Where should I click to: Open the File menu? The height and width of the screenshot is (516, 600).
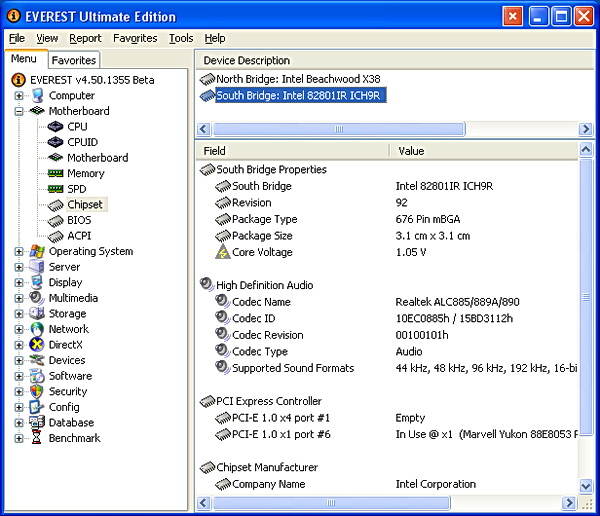[x=17, y=38]
